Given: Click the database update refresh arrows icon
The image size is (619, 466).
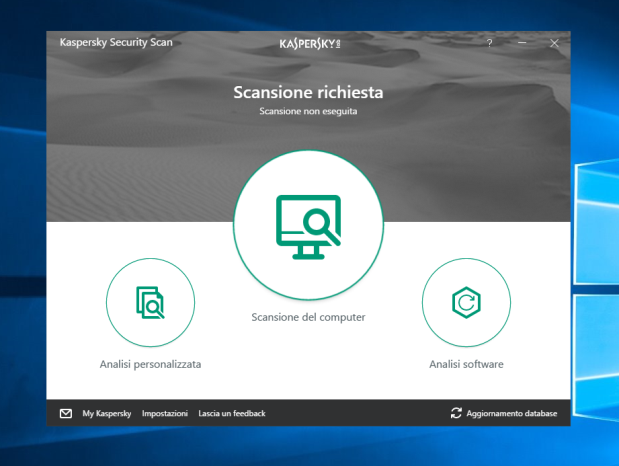Looking at the screenshot, I should [456, 413].
